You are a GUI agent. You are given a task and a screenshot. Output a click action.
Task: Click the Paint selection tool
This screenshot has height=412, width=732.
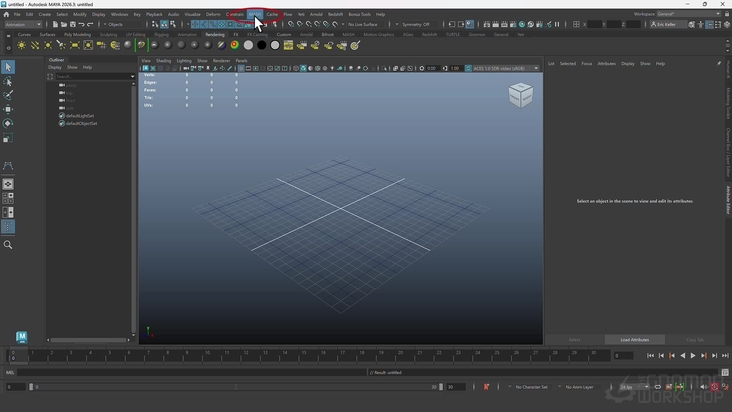coord(8,95)
